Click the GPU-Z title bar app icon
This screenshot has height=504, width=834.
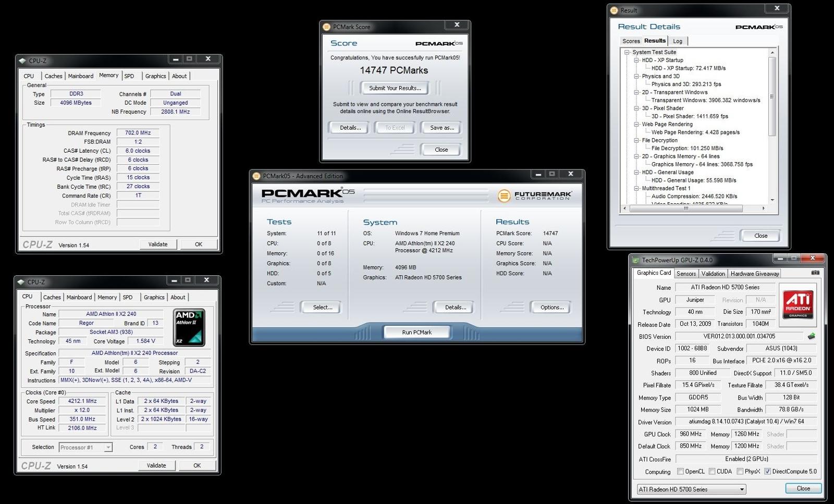(635, 260)
